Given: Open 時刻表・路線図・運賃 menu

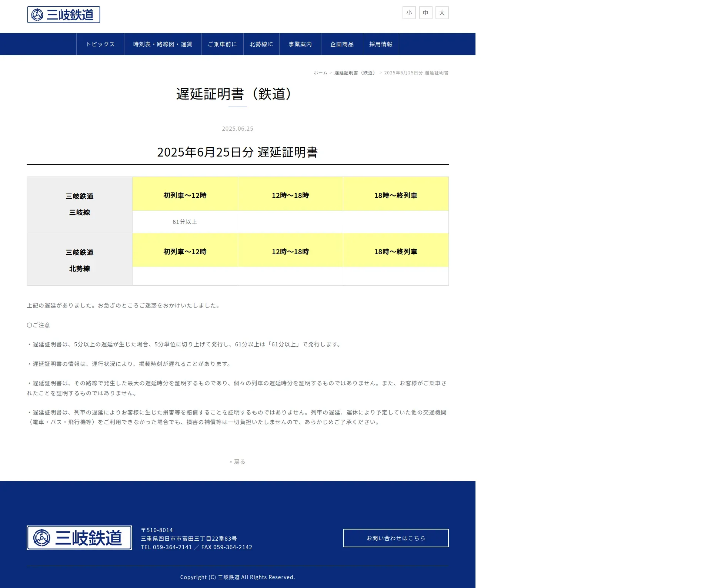Looking at the screenshot, I should [x=163, y=44].
